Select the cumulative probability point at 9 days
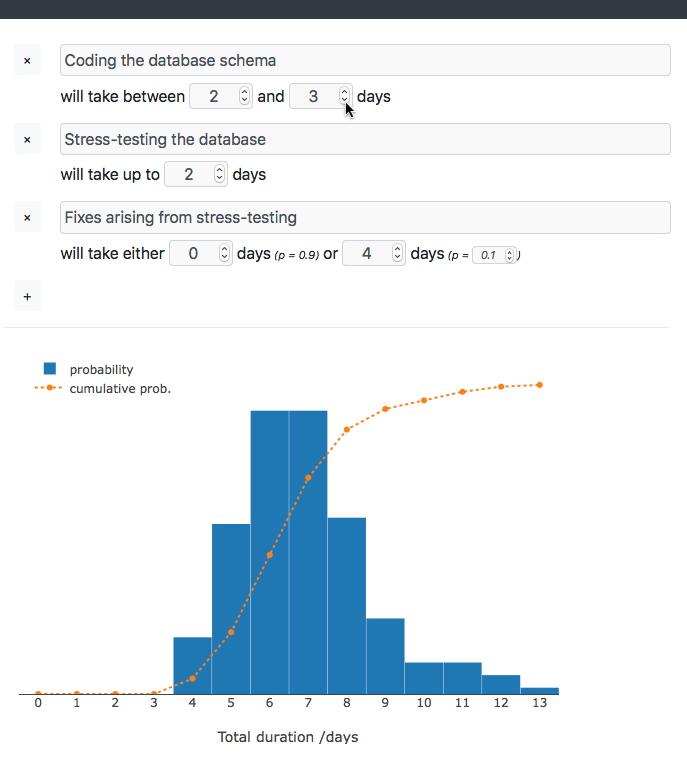The height and width of the screenshot is (763, 687). (385, 409)
